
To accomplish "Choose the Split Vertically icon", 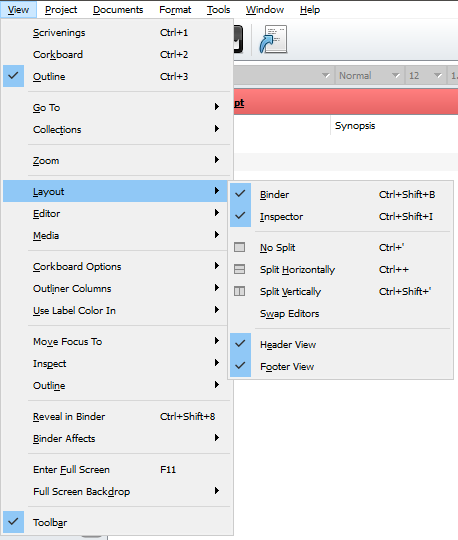I will pyautogui.click(x=239, y=291).
